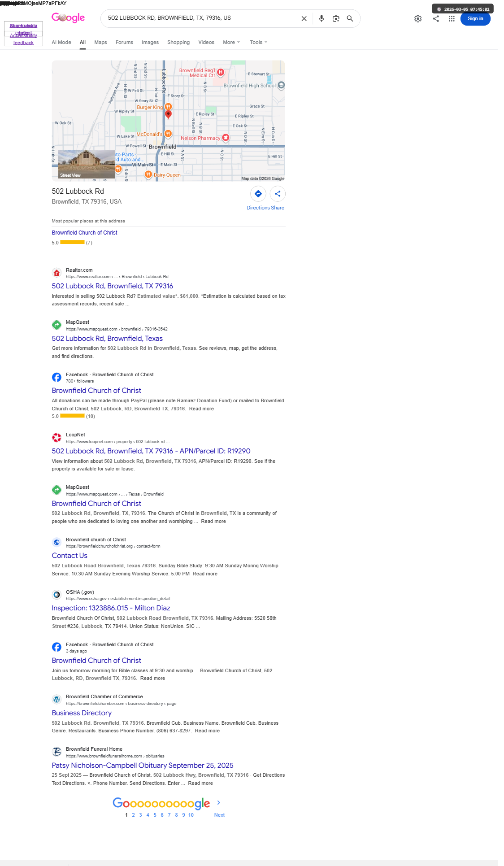Click the magnifier search icon
The width and height of the screenshot is (504, 866).
click(350, 18)
